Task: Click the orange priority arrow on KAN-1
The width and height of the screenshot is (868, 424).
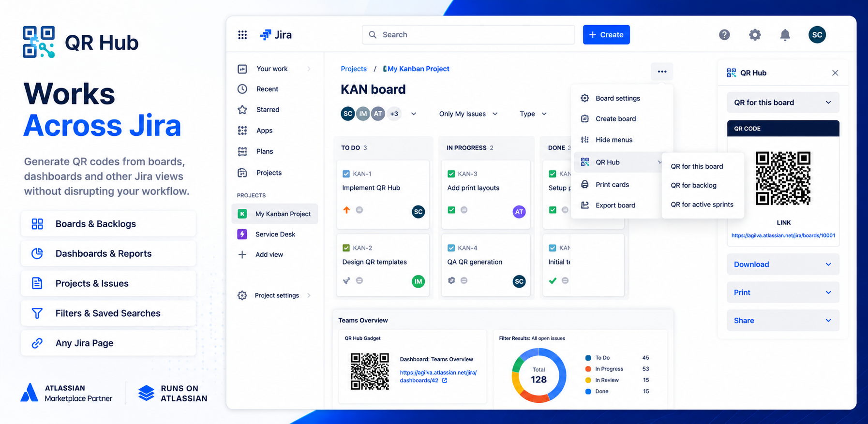Action: tap(346, 210)
